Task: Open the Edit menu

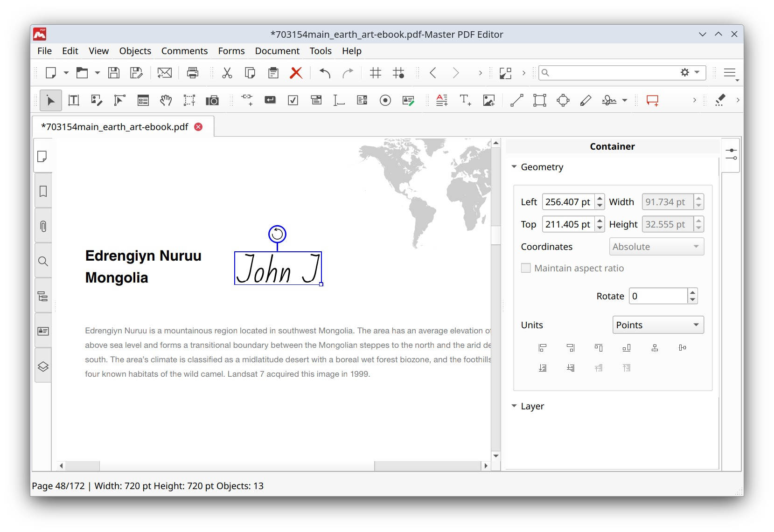Action: (x=70, y=51)
